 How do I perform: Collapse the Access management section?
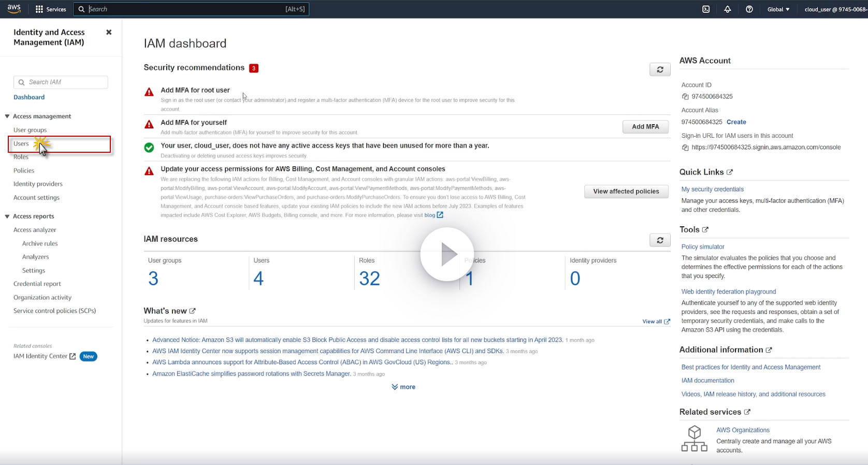(7, 117)
